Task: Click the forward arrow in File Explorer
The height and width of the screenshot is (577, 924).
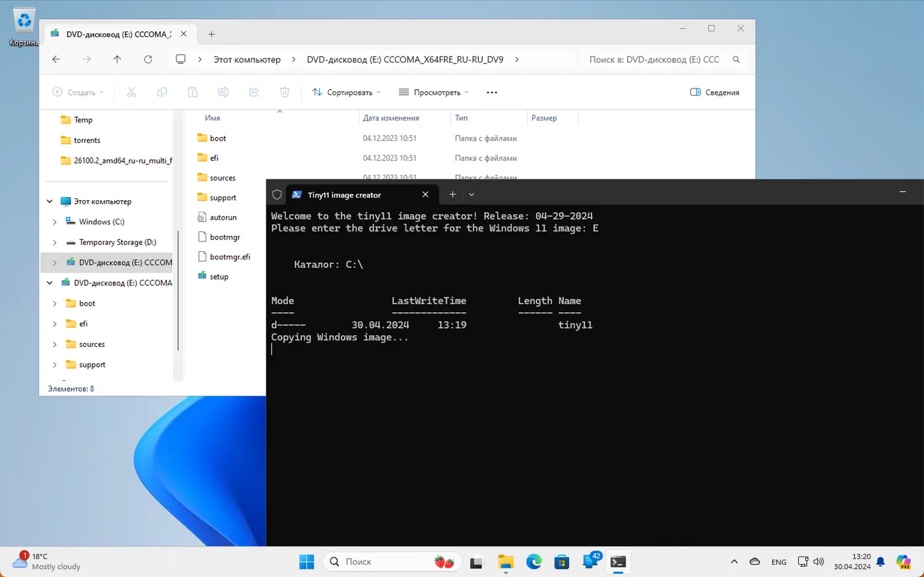Action: (87, 59)
